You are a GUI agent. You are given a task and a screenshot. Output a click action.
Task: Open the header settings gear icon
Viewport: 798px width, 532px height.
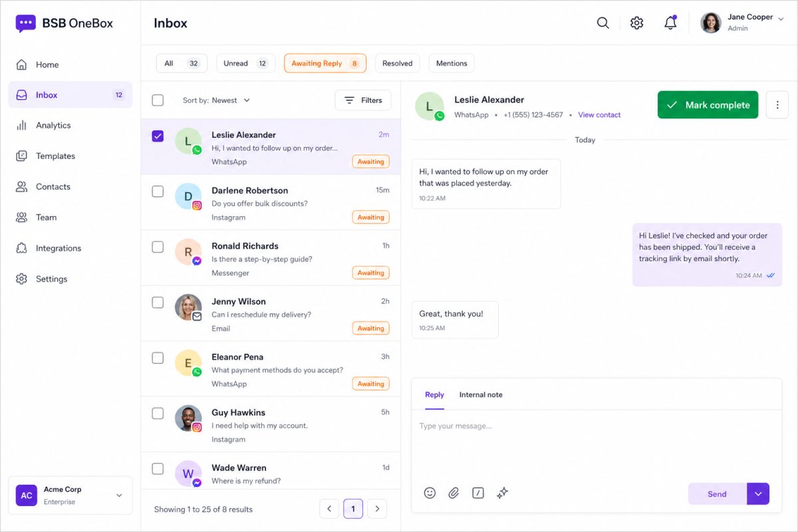point(637,23)
